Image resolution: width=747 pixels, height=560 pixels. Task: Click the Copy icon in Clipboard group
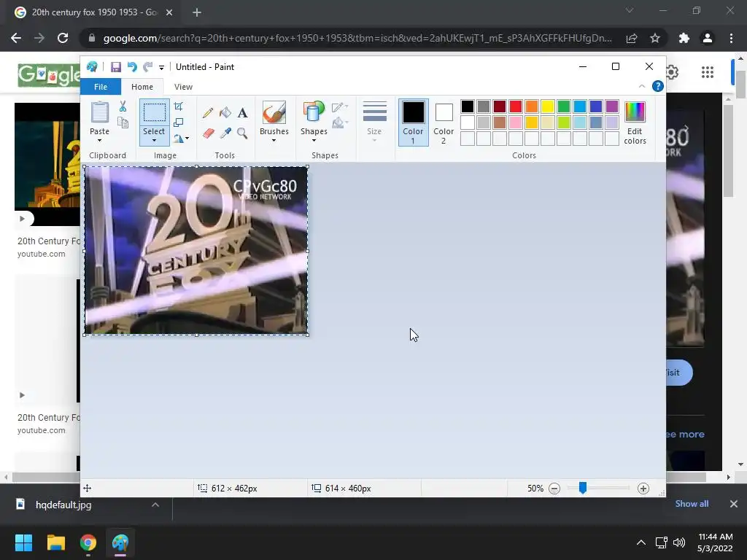pyautogui.click(x=123, y=123)
